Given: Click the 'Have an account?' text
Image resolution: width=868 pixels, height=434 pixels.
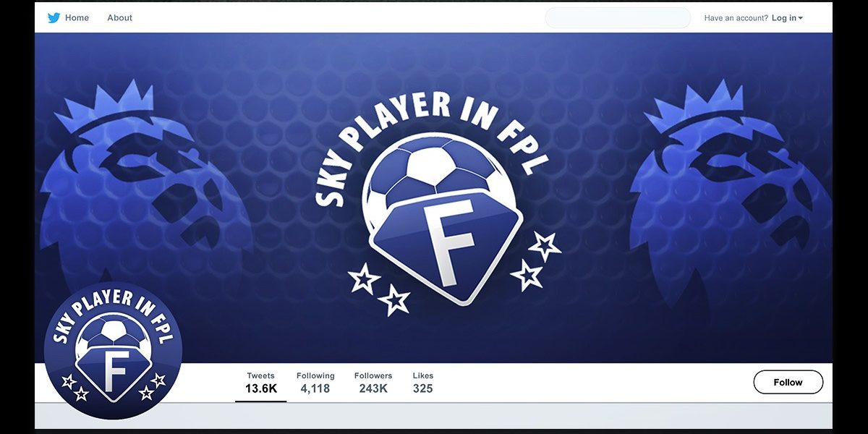Looking at the screenshot, I should 736,18.
